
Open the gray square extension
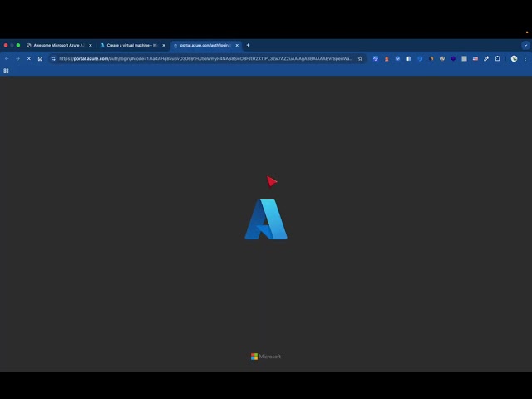(464, 59)
